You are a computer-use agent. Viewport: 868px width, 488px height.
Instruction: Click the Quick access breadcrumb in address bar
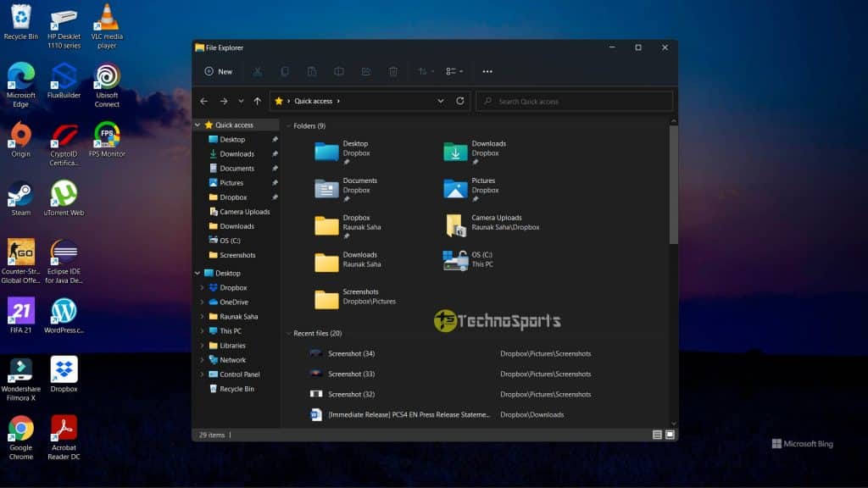coord(314,102)
